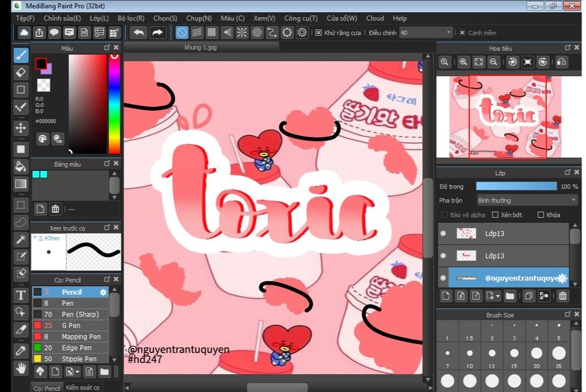Delete layer with trash icon in Lớp panel

click(x=563, y=296)
